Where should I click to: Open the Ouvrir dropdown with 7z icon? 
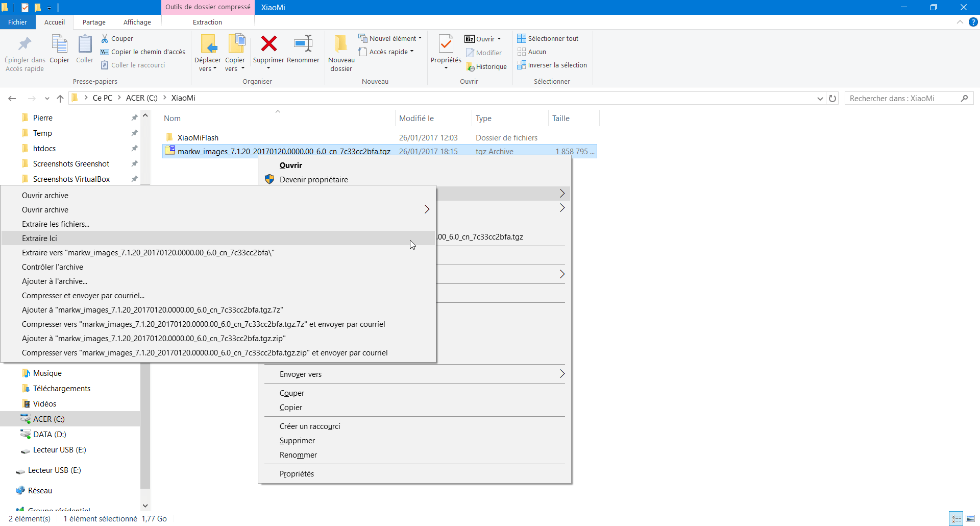pos(483,39)
